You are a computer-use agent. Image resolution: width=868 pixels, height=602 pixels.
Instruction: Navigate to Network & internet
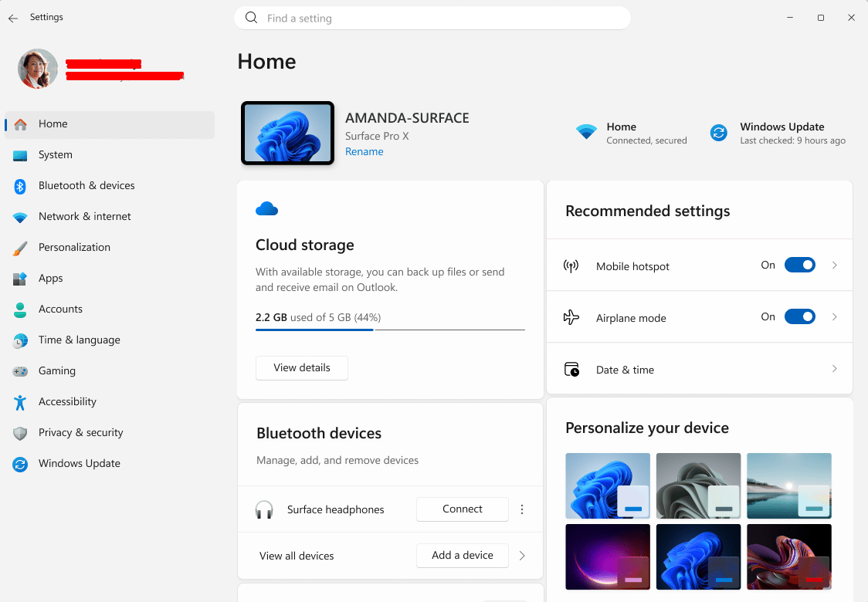pos(110,218)
